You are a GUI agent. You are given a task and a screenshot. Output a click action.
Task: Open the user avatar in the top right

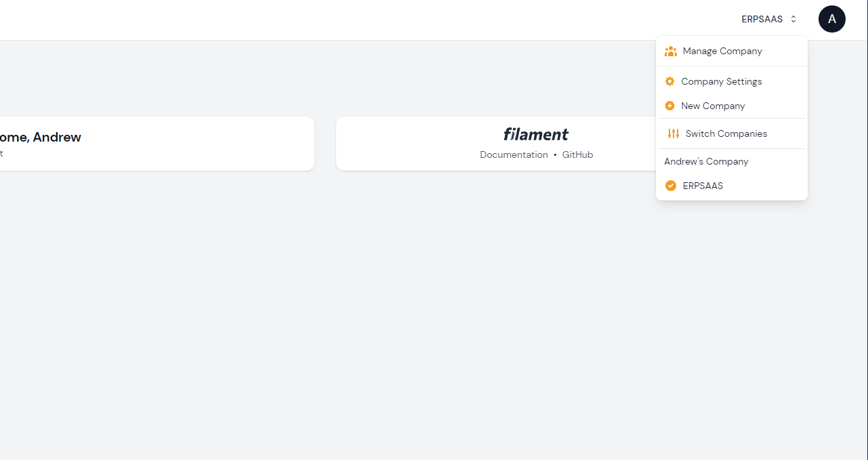(x=831, y=19)
